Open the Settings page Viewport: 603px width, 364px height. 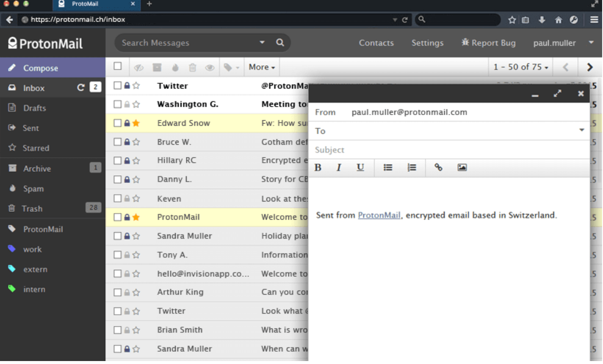[x=427, y=42]
